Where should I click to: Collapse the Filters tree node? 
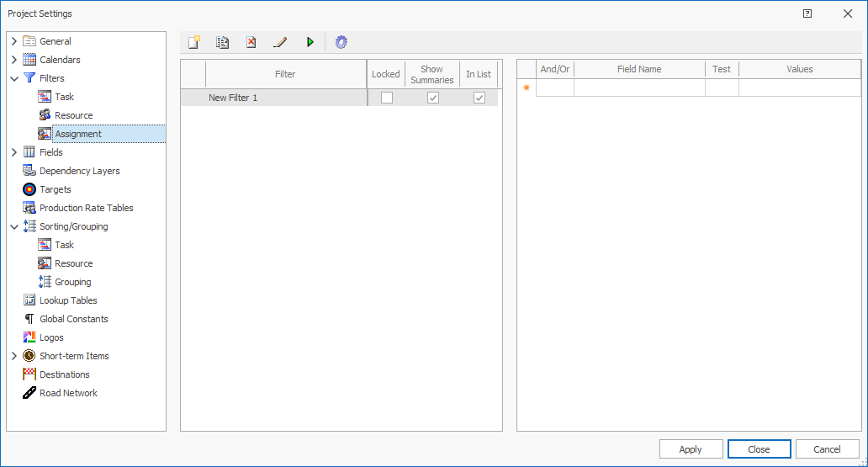click(14, 78)
